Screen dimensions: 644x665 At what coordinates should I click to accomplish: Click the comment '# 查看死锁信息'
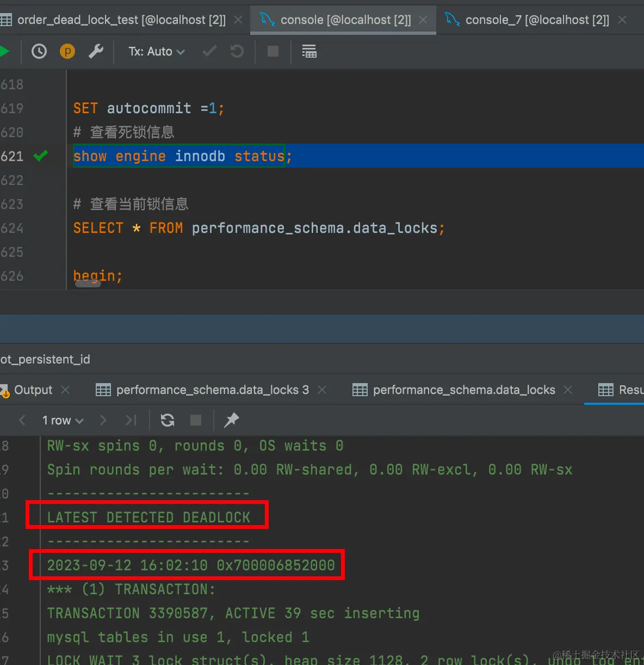click(x=124, y=132)
